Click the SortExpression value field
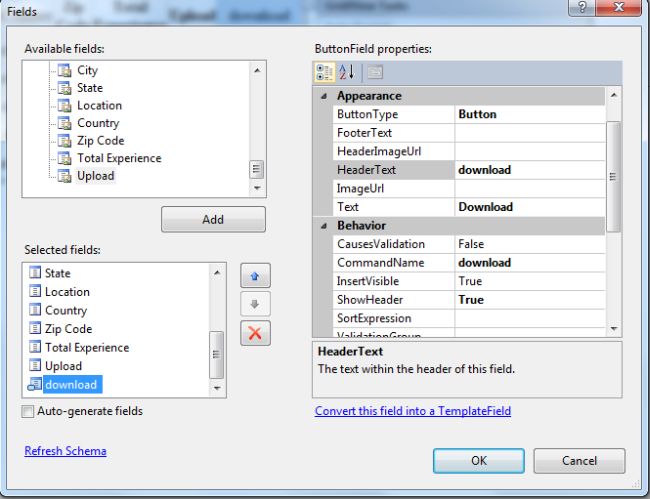Viewport: 650px width, 499px height. [x=530, y=318]
